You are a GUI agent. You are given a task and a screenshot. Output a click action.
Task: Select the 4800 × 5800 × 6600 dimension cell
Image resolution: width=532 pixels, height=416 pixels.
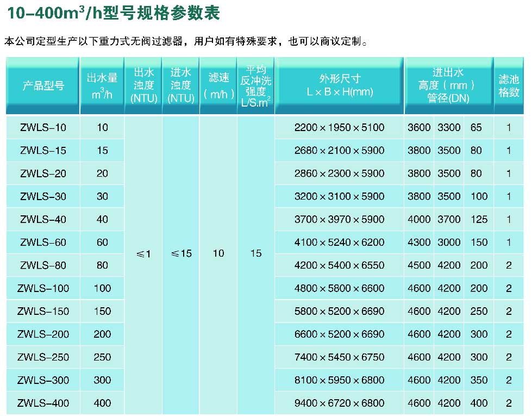(x=339, y=289)
